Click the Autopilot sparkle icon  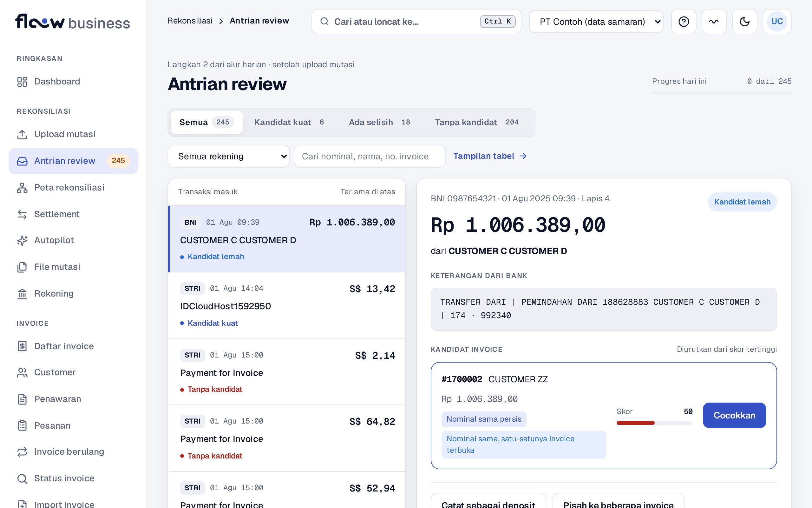(22, 241)
